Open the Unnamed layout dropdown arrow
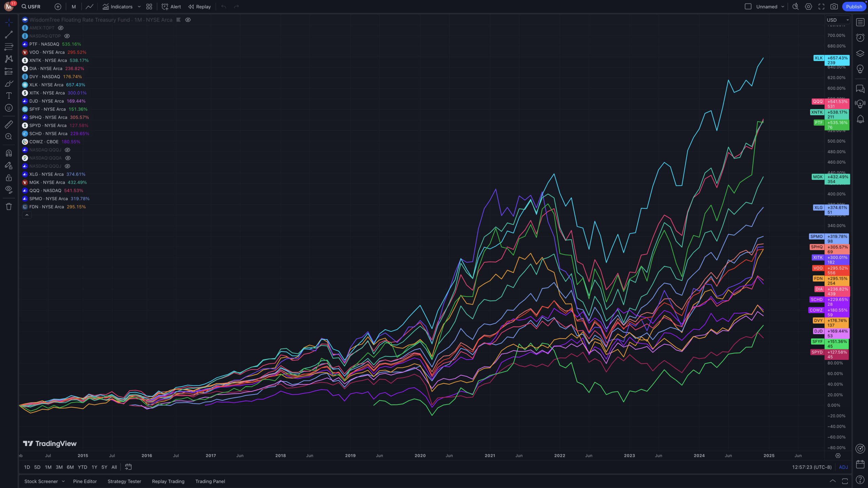Screen dimensions: 868x488 point(783,6)
